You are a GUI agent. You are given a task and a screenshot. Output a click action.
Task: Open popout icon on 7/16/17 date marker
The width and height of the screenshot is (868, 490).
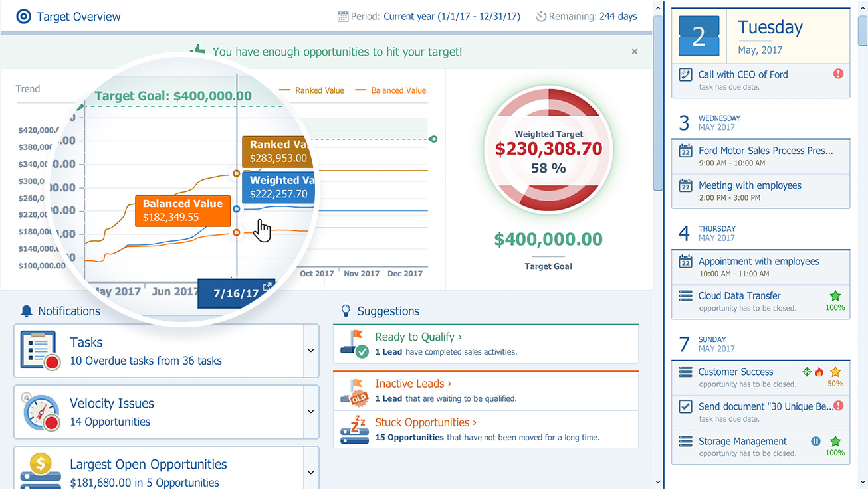[x=267, y=286]
